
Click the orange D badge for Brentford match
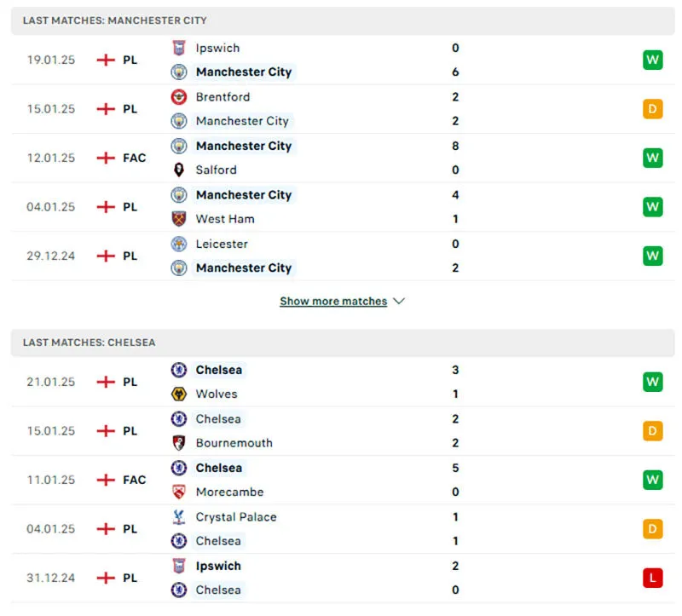point(653,109)
